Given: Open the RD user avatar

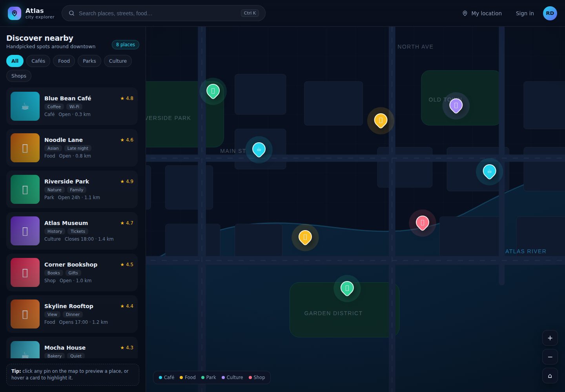Looking at the screenshot, I should tap(550, 13).
